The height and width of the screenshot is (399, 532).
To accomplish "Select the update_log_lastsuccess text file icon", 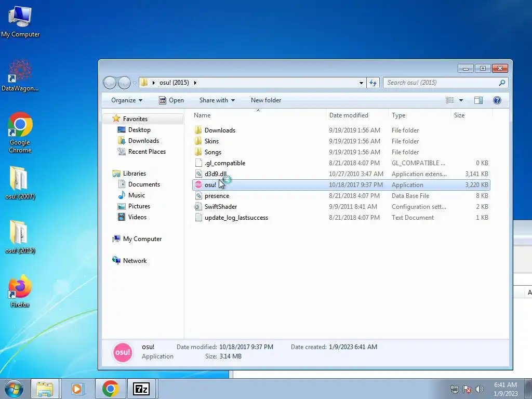I will 198,218.
